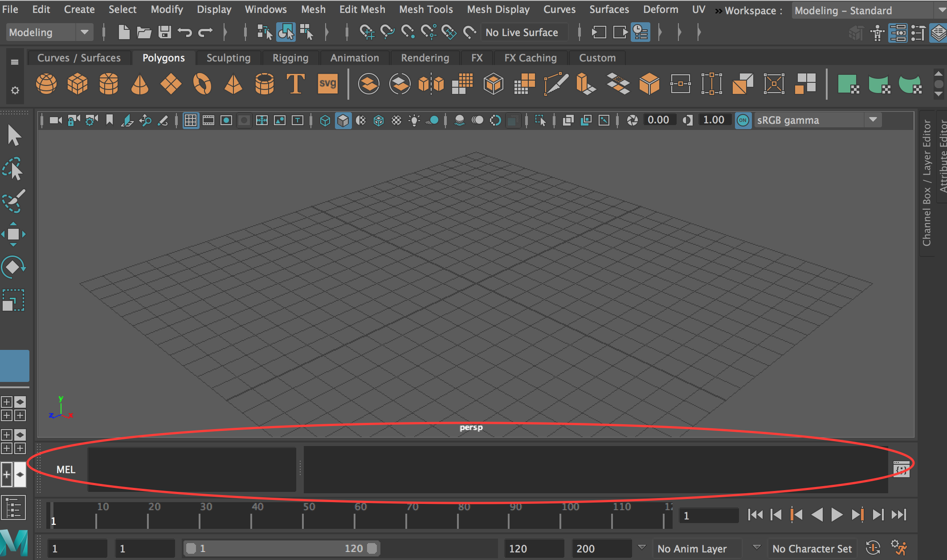947x560 pixels.
Task: Switch to the Sculpting shelf tab
Action: [228, 58]
